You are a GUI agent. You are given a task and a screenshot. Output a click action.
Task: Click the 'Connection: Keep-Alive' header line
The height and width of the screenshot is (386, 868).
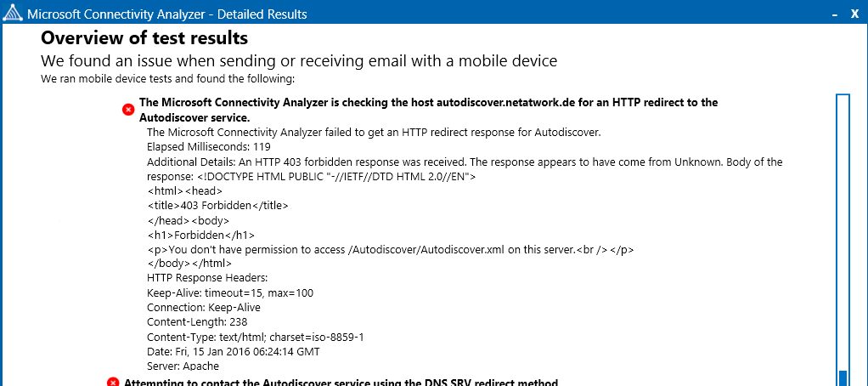[x=204, y=308]
